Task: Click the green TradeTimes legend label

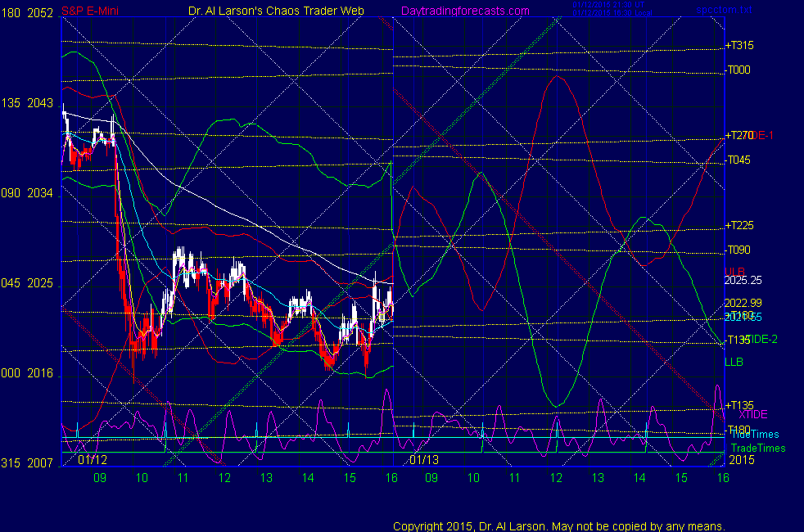Action: tap(757, 448)
